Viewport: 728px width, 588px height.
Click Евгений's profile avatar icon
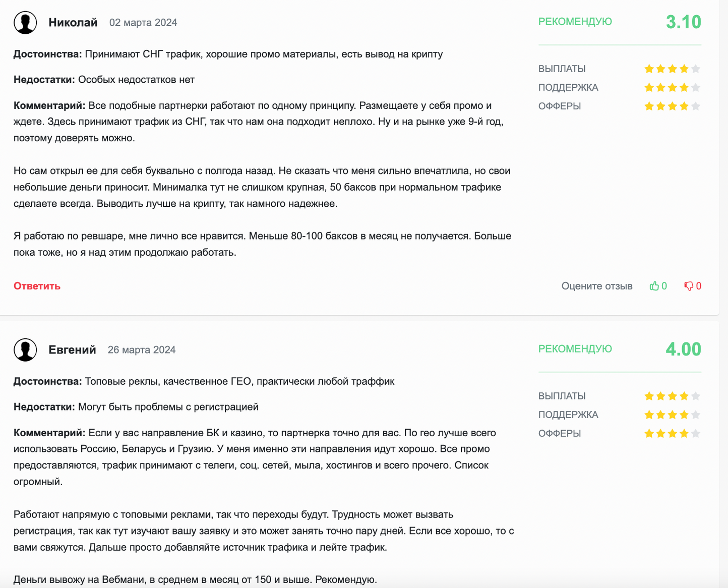click(25, 349)
